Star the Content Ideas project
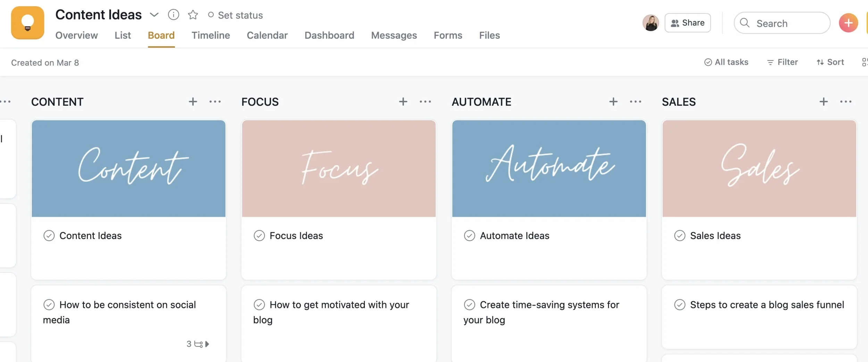This screenshot has width=868, height=362. pos(193,15)
